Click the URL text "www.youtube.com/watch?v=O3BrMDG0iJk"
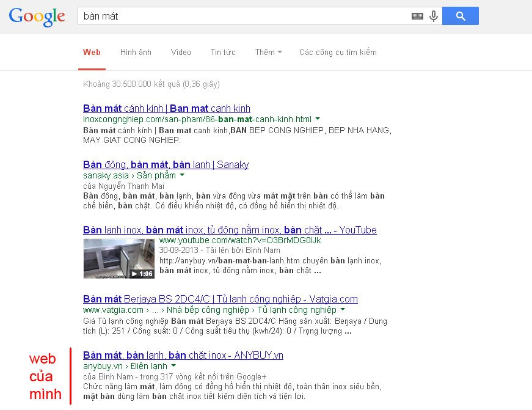 (240, 240)
